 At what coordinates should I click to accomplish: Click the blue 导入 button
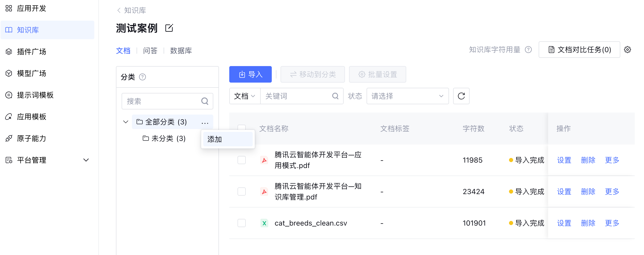(x=250, y=74)
